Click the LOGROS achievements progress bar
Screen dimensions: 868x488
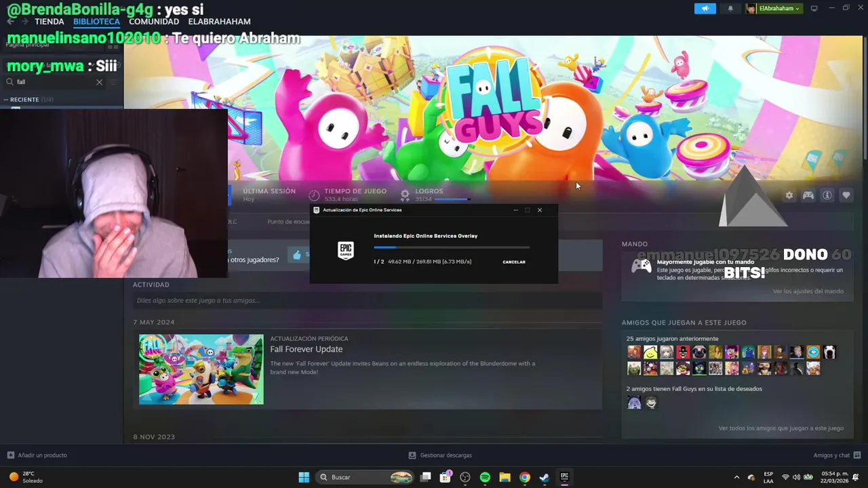(x=452, y=199)
